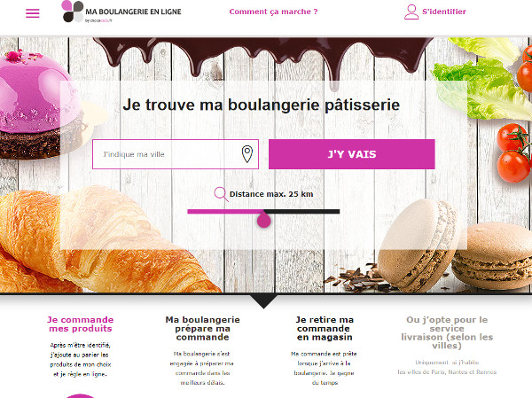
Task: Click the magnifier icon beside Distance max
Action: [221, 194]
